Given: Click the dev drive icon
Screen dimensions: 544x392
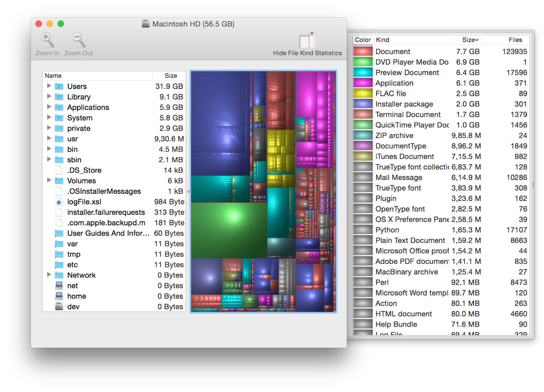Looking at the screenshot, I should [x=59, y=307].
